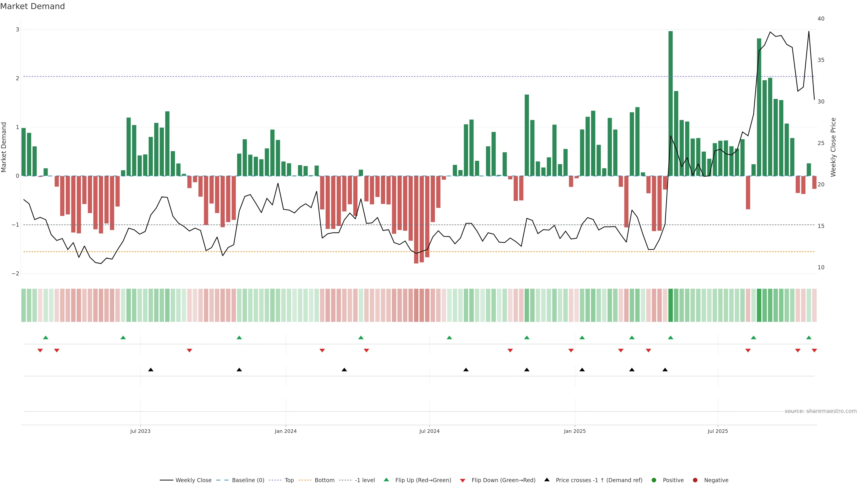Toggle the Top legend line
This screenshot has width=868, height=488.
point(289,480)
